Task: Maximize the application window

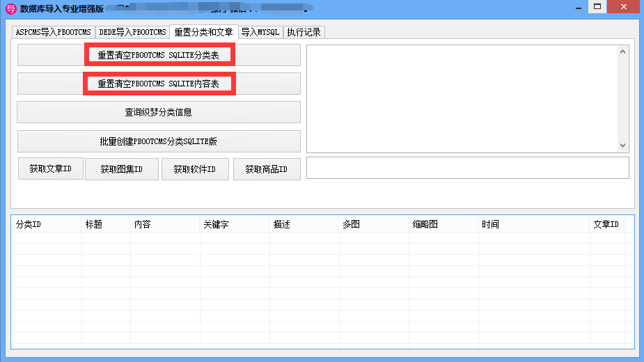Action: coord(596,6)
